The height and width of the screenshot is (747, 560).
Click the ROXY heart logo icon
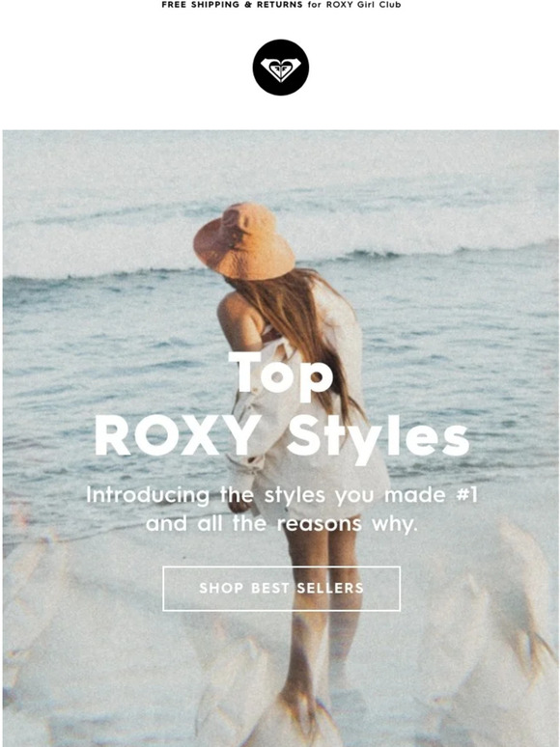281,68
